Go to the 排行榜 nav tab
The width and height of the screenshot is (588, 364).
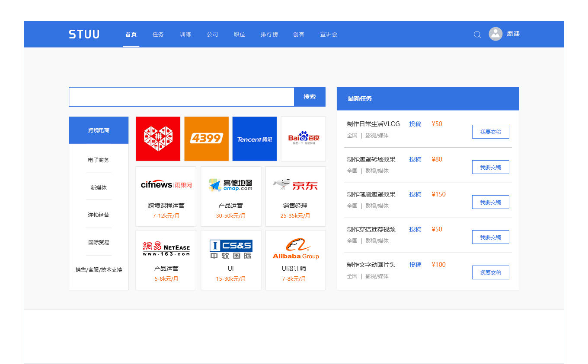click(x=269, y=35)
